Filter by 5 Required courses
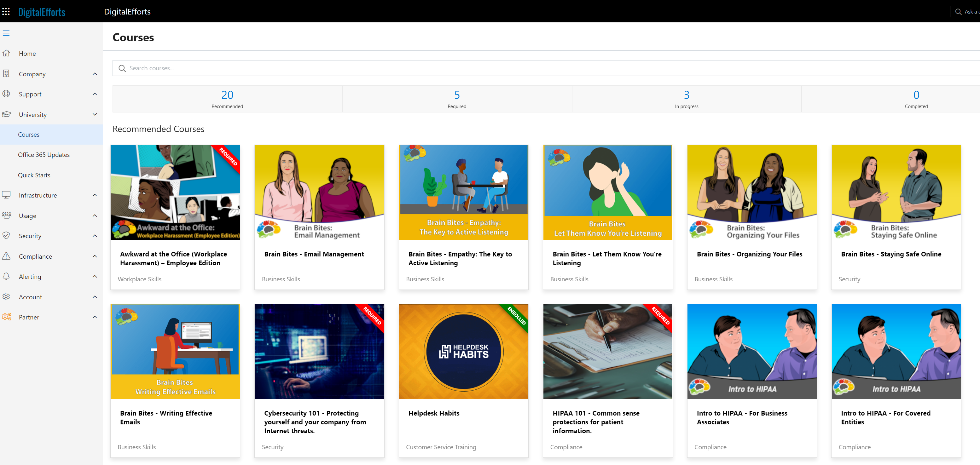The width and height of the screenshot is (980, 465). pyautogui.click(x=457, y=99)
